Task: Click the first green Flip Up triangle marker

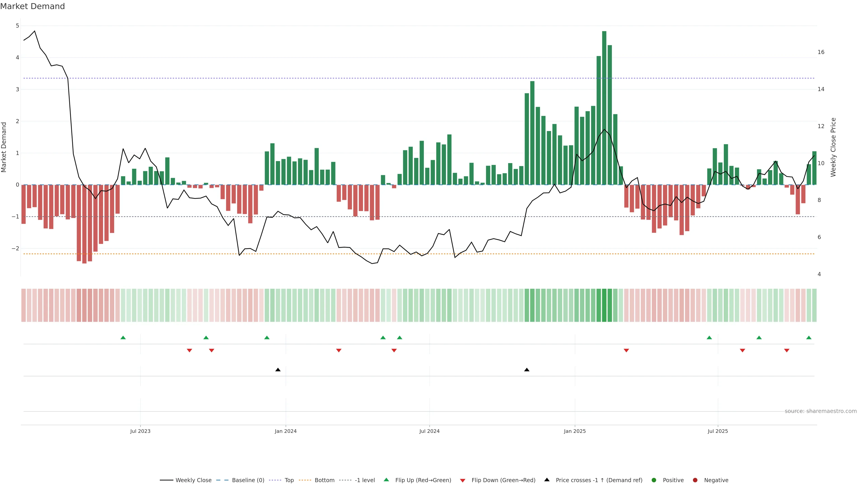Action: 123,338
